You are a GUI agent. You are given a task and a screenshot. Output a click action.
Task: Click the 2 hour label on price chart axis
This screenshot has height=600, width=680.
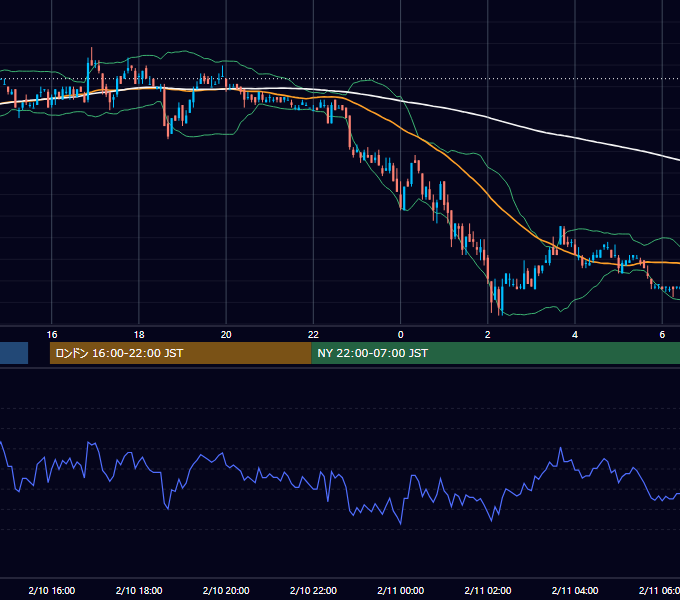click(x=487, y=335)
